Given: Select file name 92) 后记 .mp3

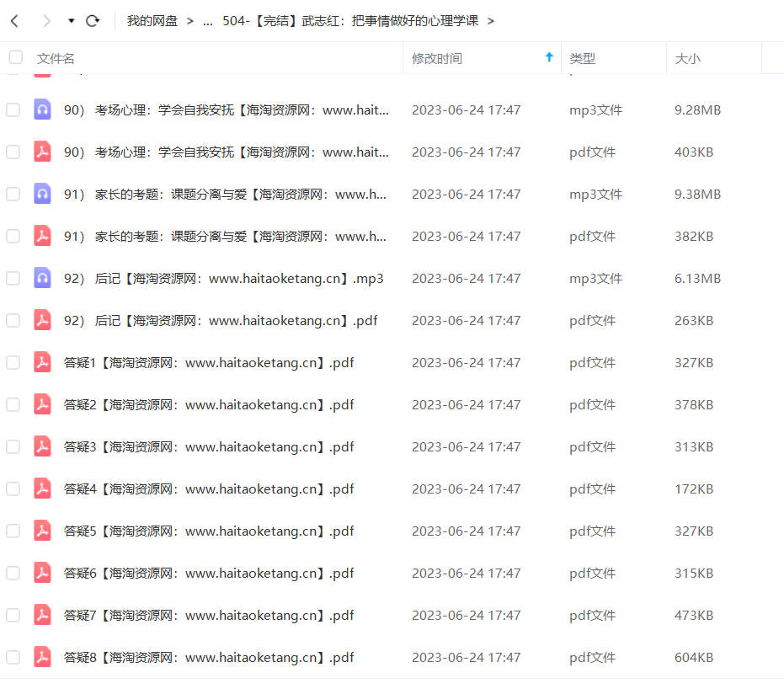Looking at the screenshot, I should click(x=223, y=279).
